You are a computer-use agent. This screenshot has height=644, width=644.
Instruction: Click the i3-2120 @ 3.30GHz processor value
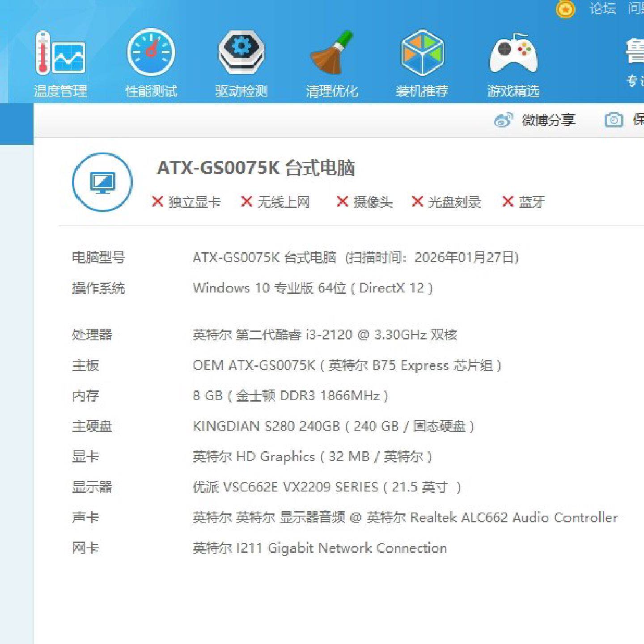pyautogui.click(x=325, y=335)
